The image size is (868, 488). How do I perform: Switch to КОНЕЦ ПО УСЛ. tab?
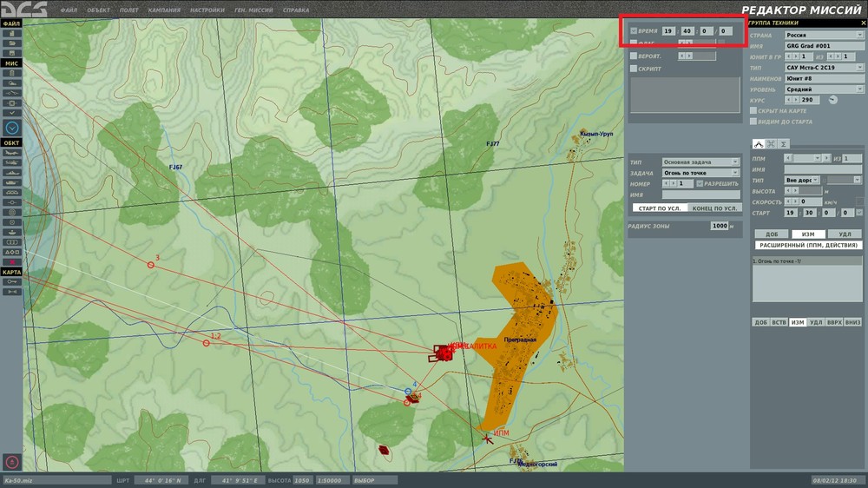click(x=714, y=208)
